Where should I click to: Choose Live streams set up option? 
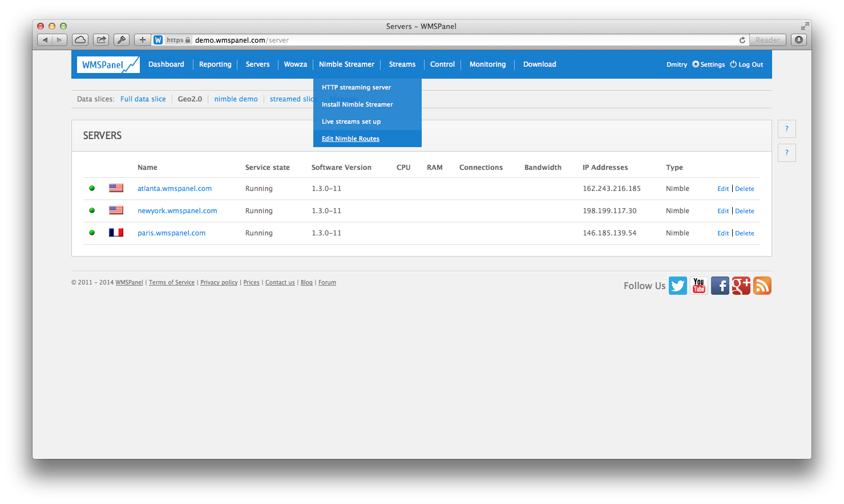(351, 121)
